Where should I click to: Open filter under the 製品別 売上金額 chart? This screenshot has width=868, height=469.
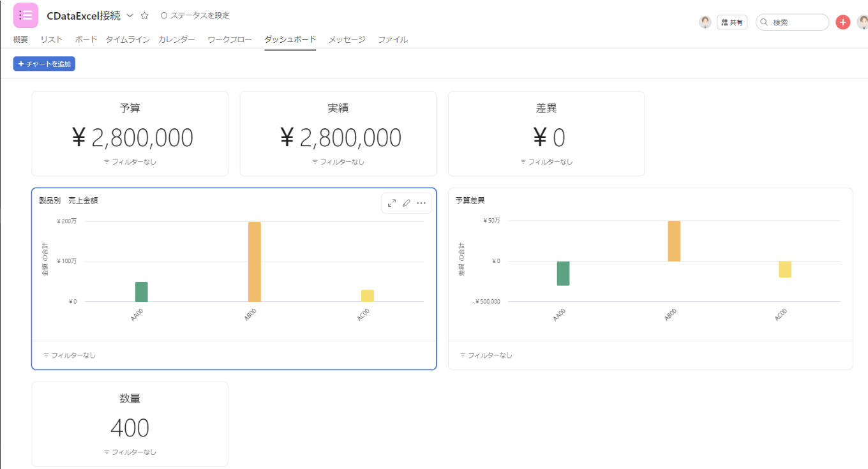click(x=70, y=355)
